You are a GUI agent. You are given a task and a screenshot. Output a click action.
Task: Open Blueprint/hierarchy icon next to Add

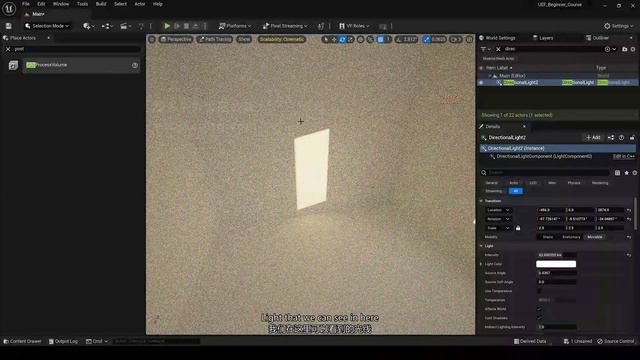[611, 138]
